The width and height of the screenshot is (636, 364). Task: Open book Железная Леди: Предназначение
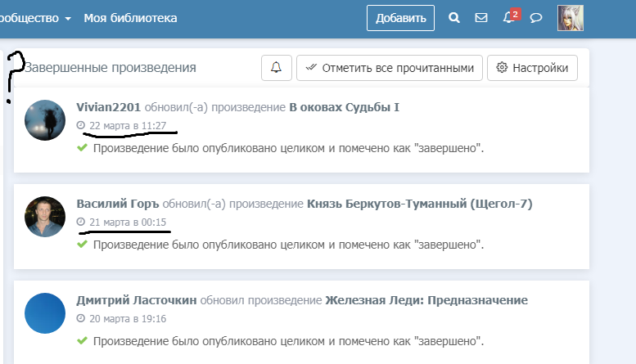pos(426,300)
